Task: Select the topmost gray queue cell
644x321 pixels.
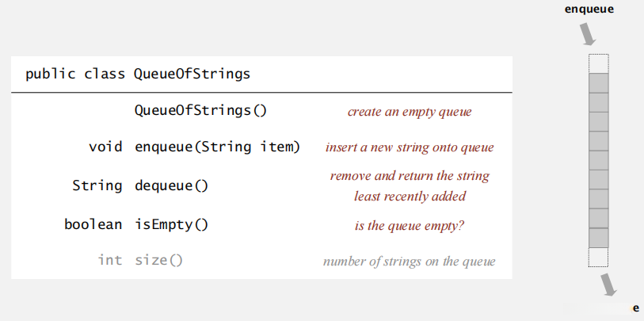Action: [598, 82]
